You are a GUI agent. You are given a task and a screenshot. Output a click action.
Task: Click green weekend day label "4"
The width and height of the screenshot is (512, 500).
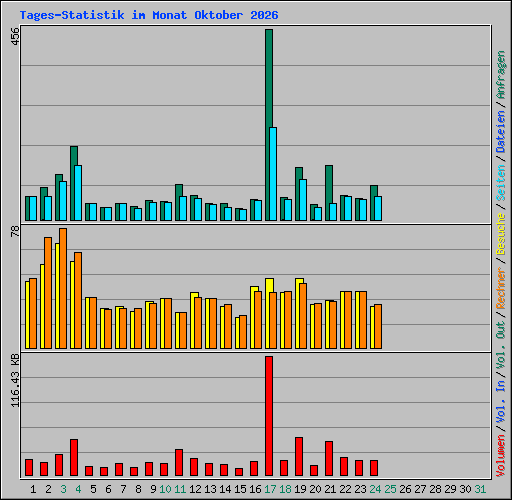(x=78, y=489)
